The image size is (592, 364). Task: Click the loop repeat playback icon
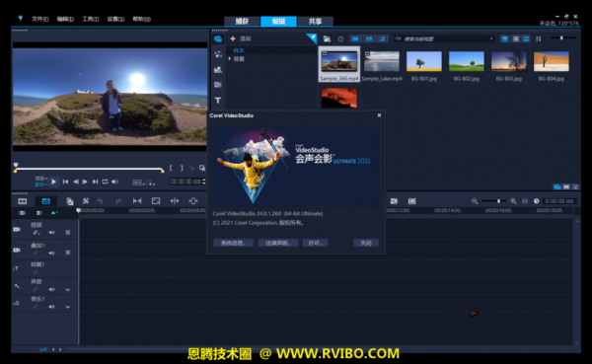point(105,182)
